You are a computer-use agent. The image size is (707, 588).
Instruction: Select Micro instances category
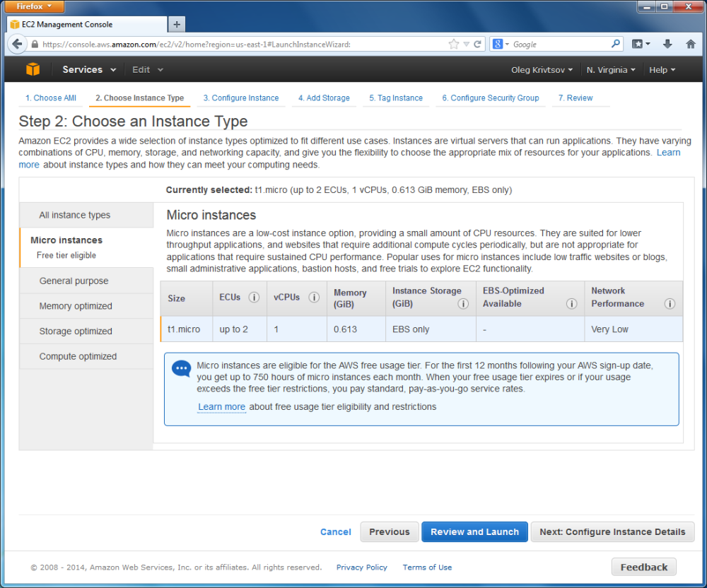[x=86, y=247]
